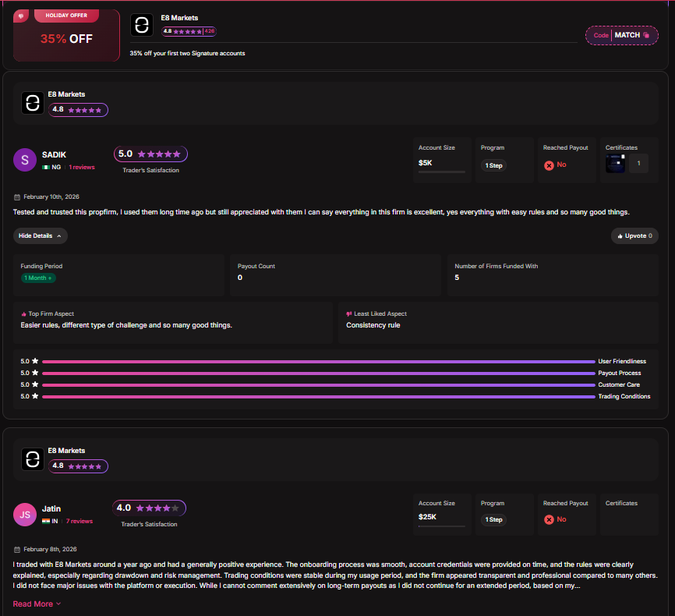Click the E8 Markets logo in holiday offer banner
This screenshot has width=675, height=616.
(142, 24)
